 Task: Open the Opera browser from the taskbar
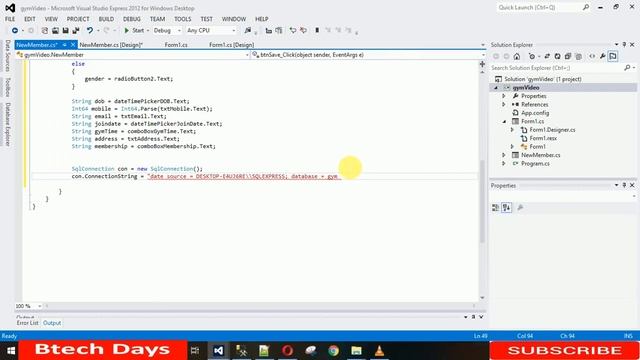pyautogui.click(x=287, y=351)
